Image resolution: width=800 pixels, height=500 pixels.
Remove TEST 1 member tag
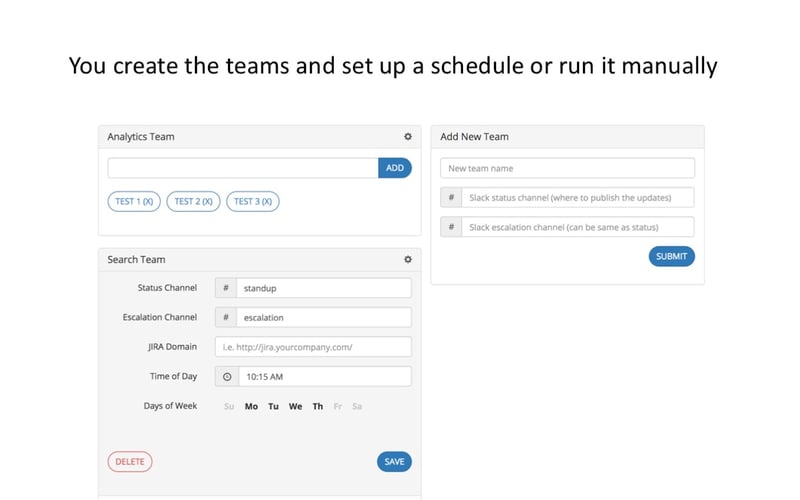[x=147, y=202]
